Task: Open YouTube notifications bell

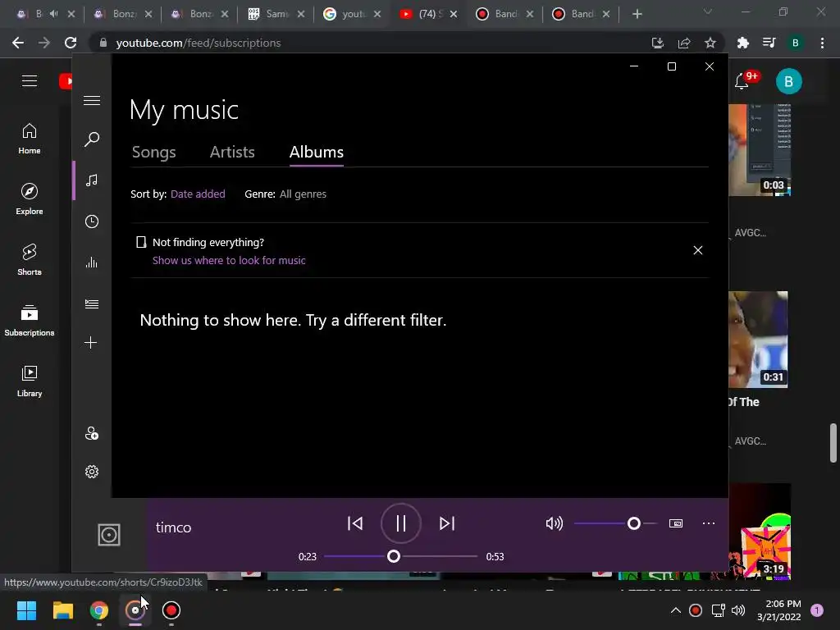Action: [742, 81]
